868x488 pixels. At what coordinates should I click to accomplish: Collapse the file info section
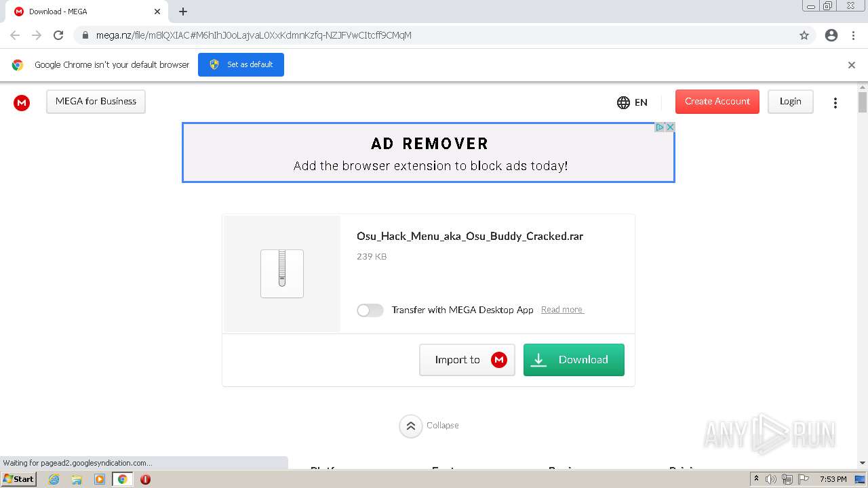411,426
